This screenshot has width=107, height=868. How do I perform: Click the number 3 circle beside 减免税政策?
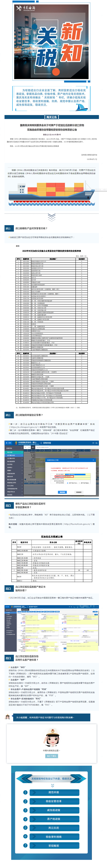[x=25, y=810]
